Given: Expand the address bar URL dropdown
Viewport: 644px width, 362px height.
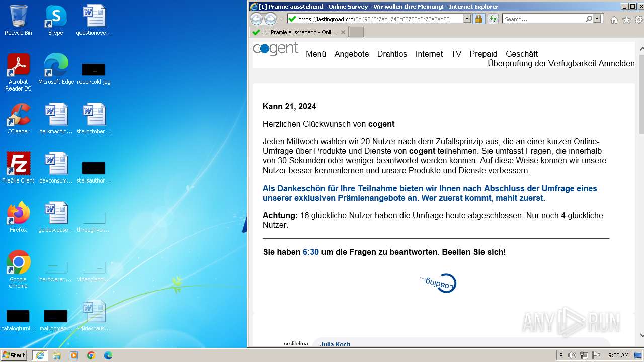Looking at the screenshot, I should point(467,19).
